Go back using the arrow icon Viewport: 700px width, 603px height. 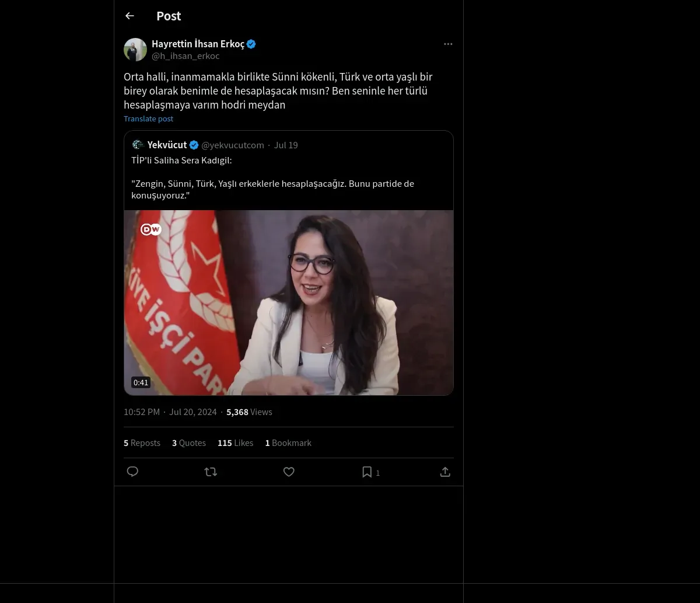coord(129,16)
